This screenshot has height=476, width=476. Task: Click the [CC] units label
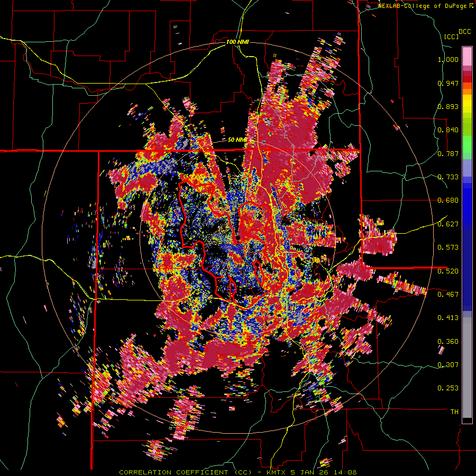451,36
